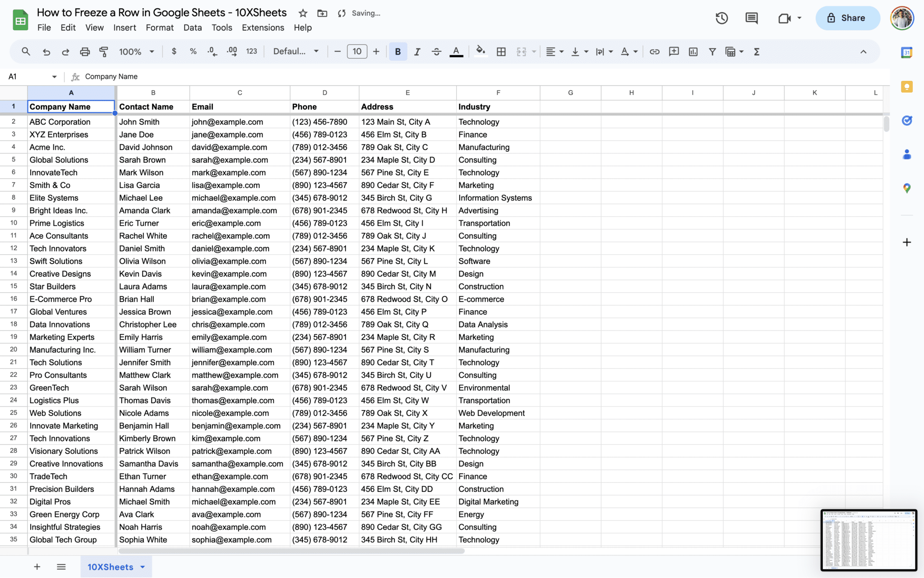
Task: Expand the 10XSheets tab options arrow
Action: (x=143, y=567)
